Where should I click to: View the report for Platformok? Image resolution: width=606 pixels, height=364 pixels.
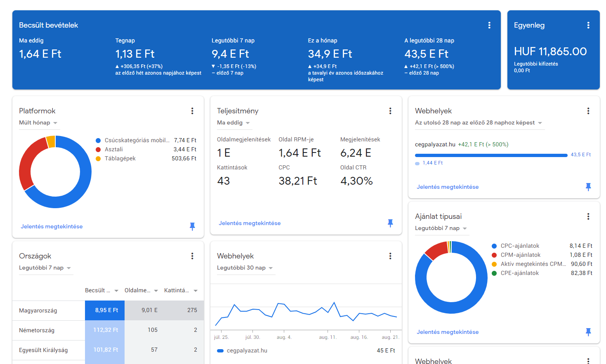(52, 226)
